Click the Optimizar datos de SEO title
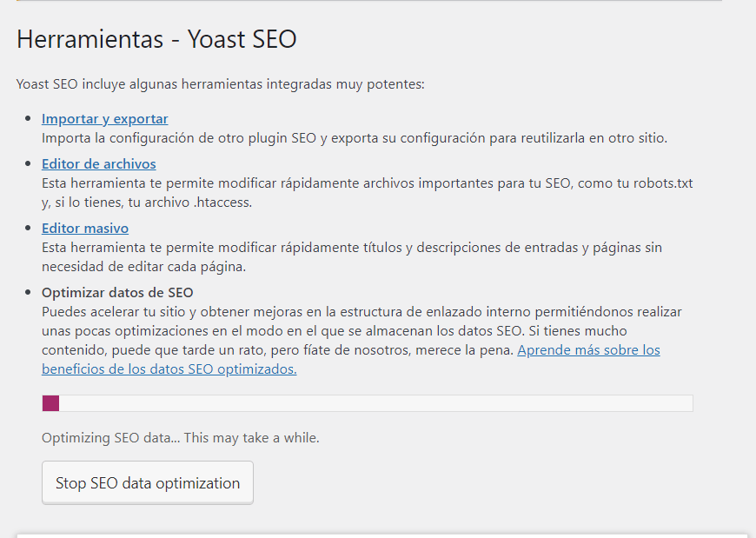This screenshot has height=538, width=756. 117,293
